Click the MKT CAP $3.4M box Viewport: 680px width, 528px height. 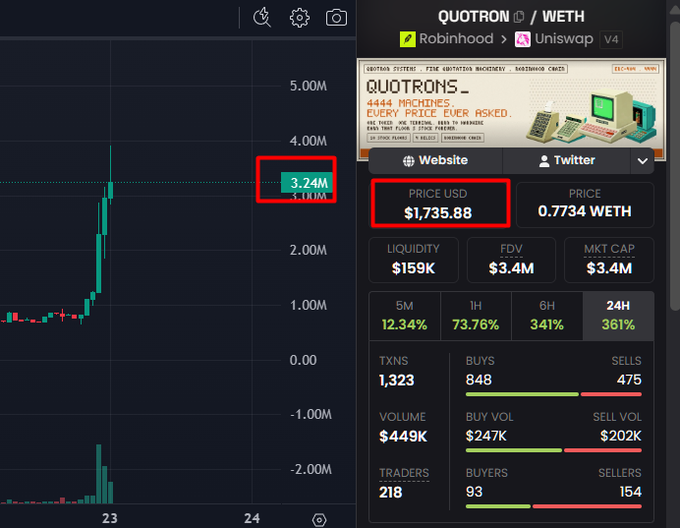[x=609, y=260]
